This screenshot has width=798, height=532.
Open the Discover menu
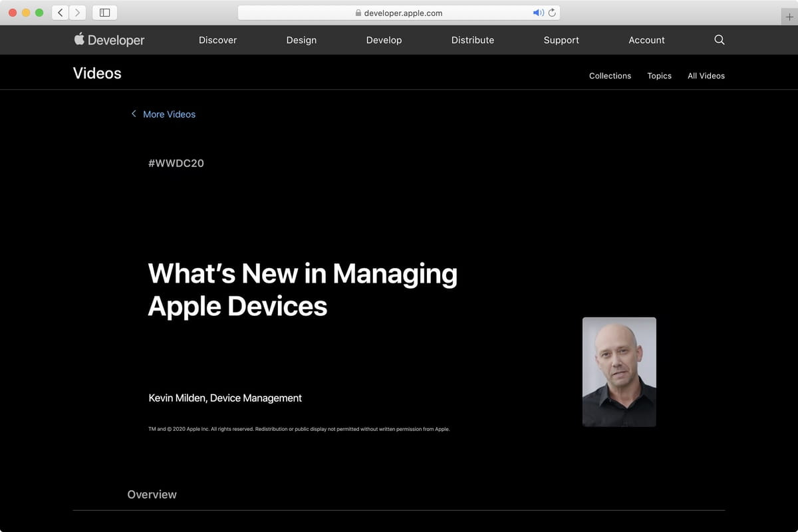[217, 40]
